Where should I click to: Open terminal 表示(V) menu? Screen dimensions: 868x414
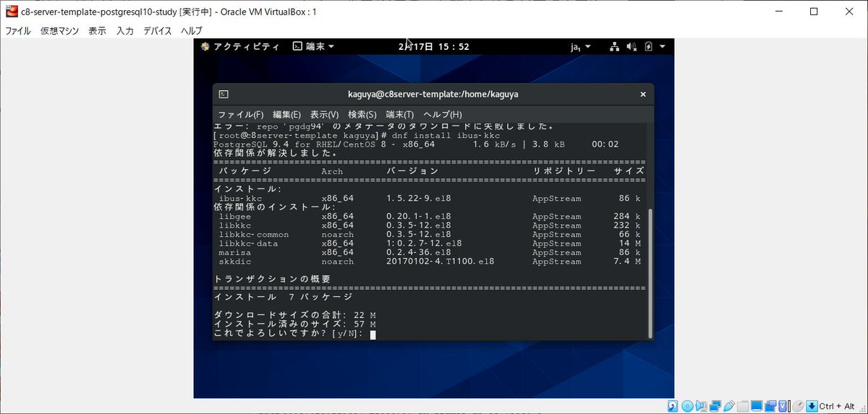click(x=325, y=114)
